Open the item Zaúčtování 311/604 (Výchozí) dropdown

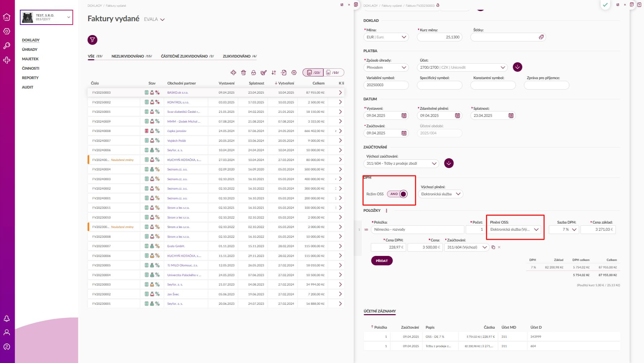click(x=467, y=247)
